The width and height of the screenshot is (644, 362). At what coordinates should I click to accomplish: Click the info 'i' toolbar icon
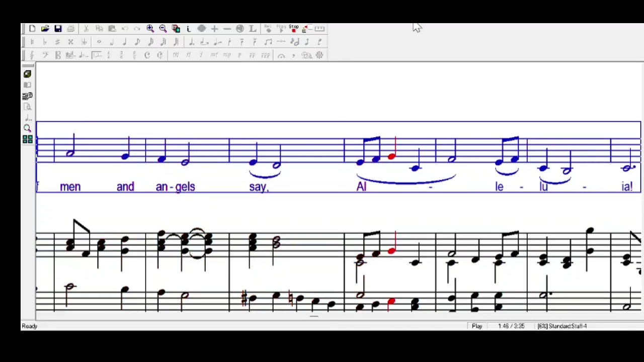click(188, 29)
